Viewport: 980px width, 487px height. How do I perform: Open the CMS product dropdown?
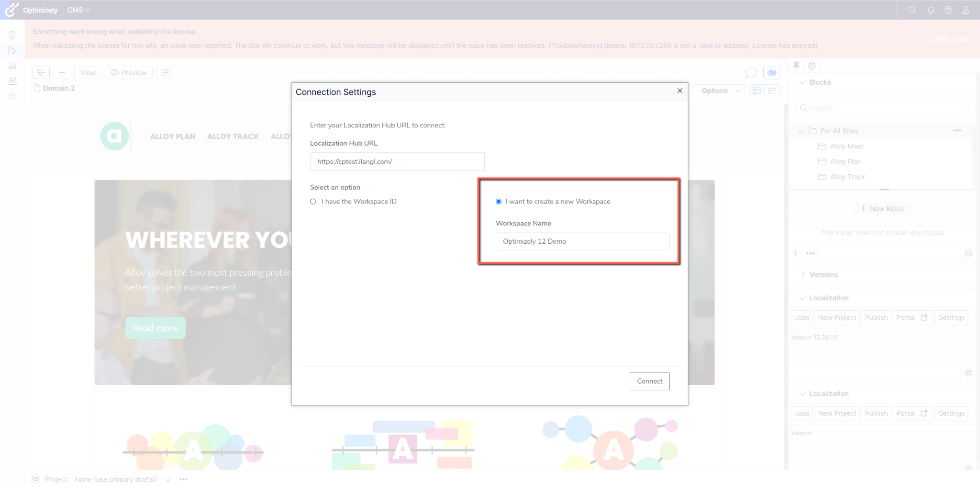click(x=78, y=10)
